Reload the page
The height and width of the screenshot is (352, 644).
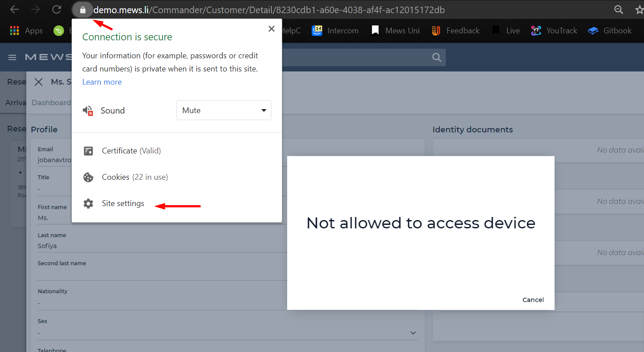[x=56, y=10]
